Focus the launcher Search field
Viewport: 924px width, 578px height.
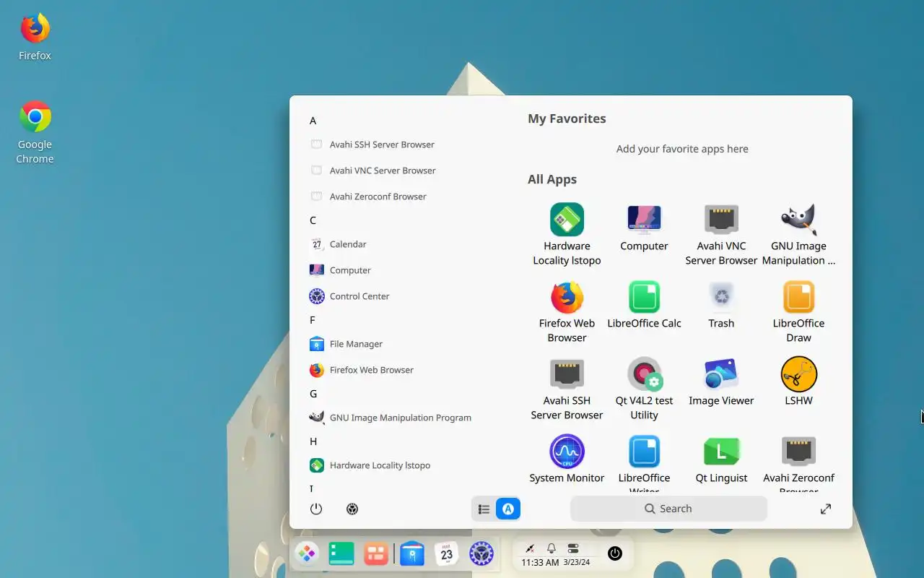pos(668,509)
